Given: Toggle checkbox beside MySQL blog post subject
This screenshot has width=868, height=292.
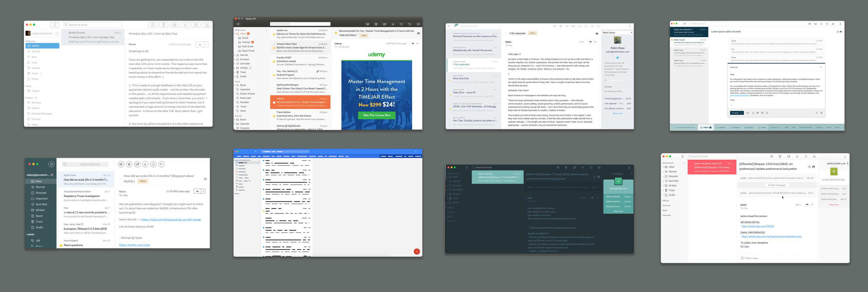Looking at the screenshot, I should (120, 179).
